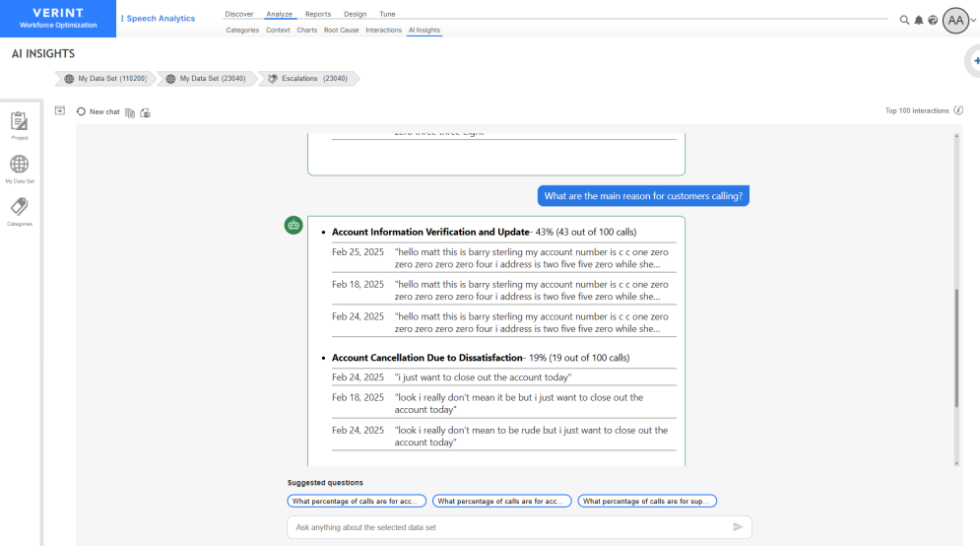Screen dimensions: 980x546
Task: Open the Analyze menu
Action: tap(280, 14)
